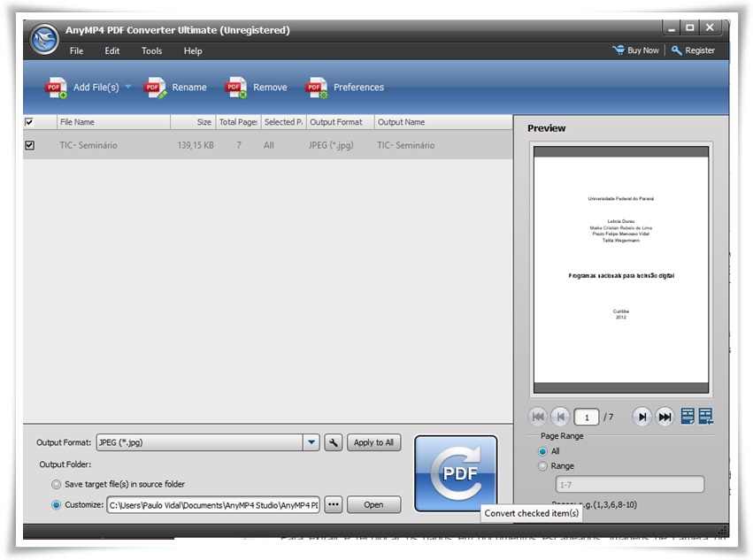Click the Register key link

[693, 50]
